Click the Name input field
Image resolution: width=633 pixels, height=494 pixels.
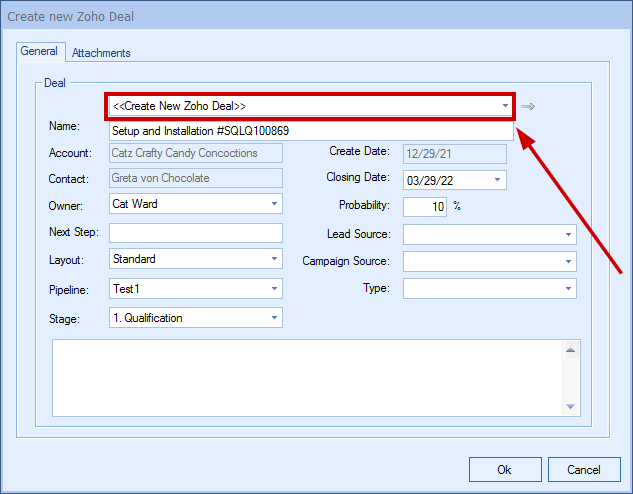(310, 131)
